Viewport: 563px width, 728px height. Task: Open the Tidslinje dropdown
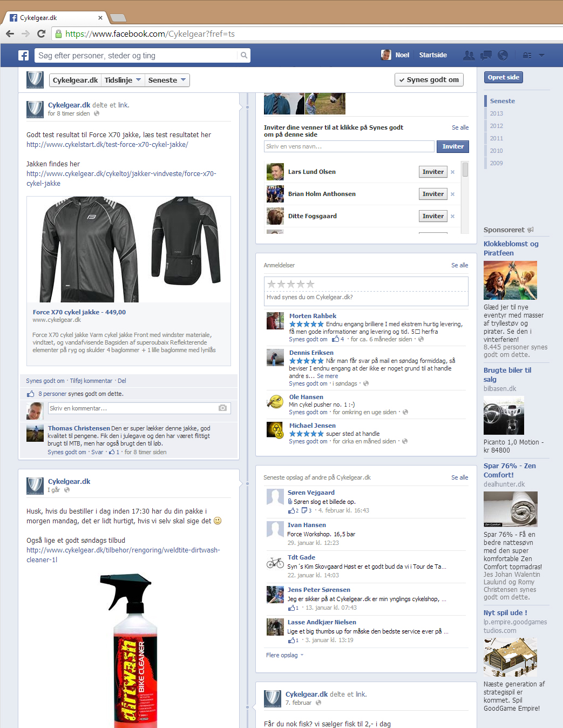coord(123,80)
